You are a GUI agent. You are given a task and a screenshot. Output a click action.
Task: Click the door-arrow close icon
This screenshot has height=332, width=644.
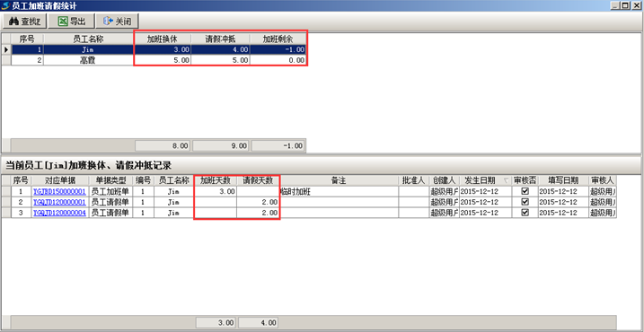[x=108, y=22]
